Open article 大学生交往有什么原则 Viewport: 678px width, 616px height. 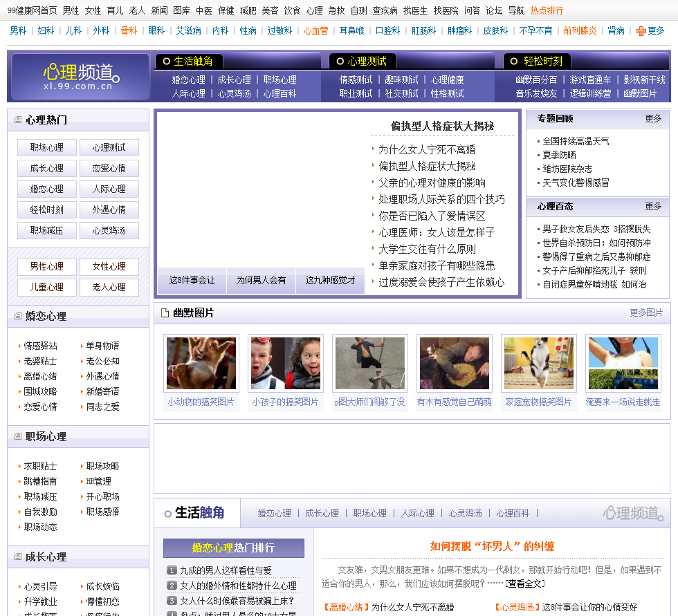click(428, 250)
